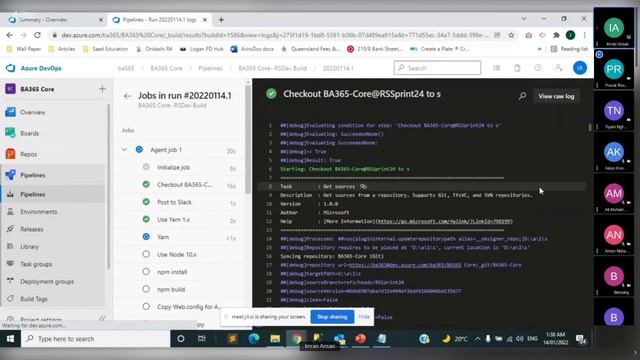Select the npm install step
This screenshot has width=640, height=360.
[180, 272]
